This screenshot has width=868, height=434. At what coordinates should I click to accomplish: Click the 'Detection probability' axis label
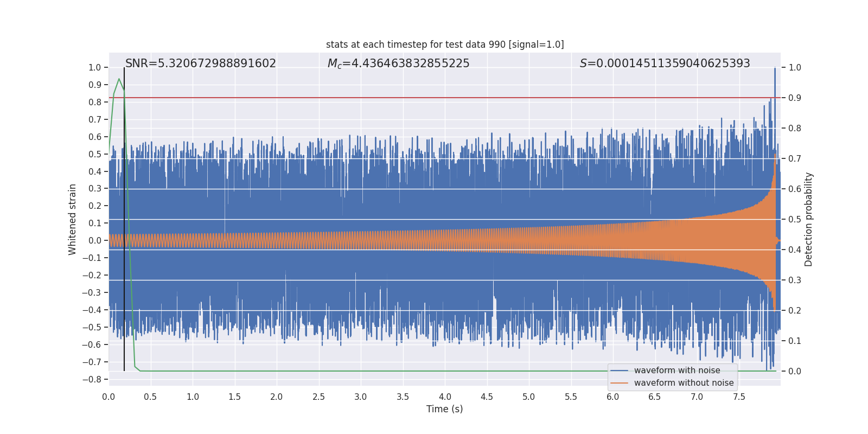pos(808,219)
